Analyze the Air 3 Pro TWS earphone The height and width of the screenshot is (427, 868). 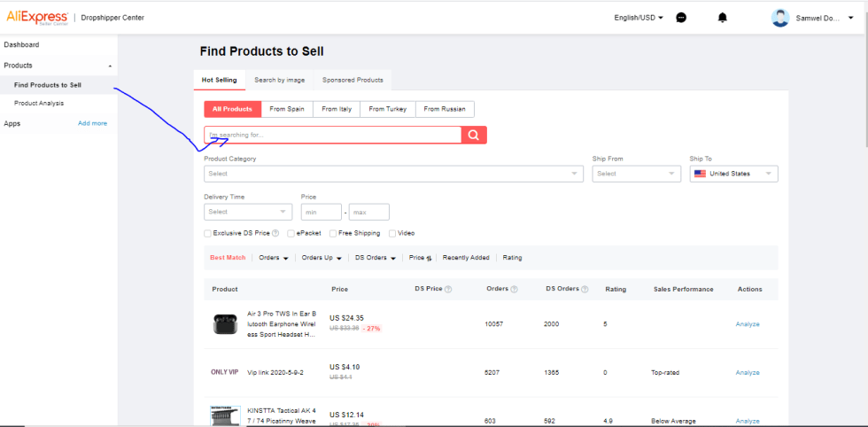coord(748,324)
